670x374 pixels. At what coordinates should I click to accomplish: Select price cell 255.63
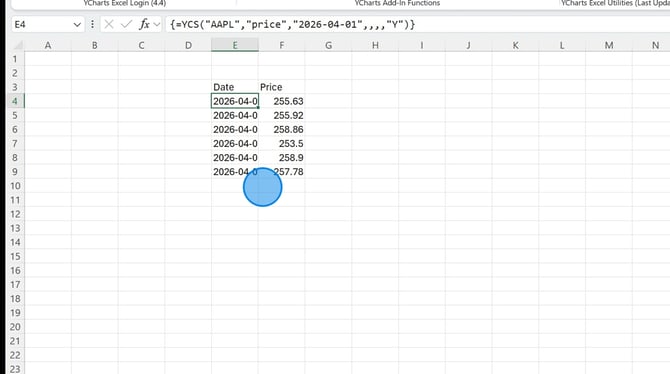282,101
